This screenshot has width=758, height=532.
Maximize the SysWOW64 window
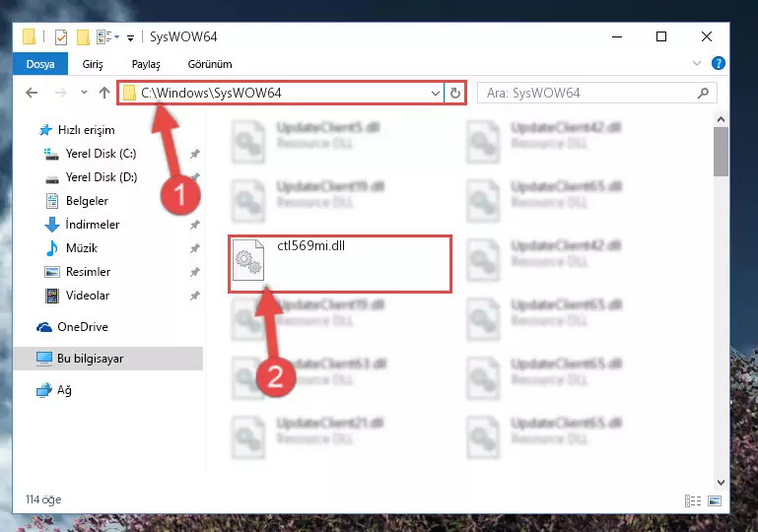click(x=661, y=36)
